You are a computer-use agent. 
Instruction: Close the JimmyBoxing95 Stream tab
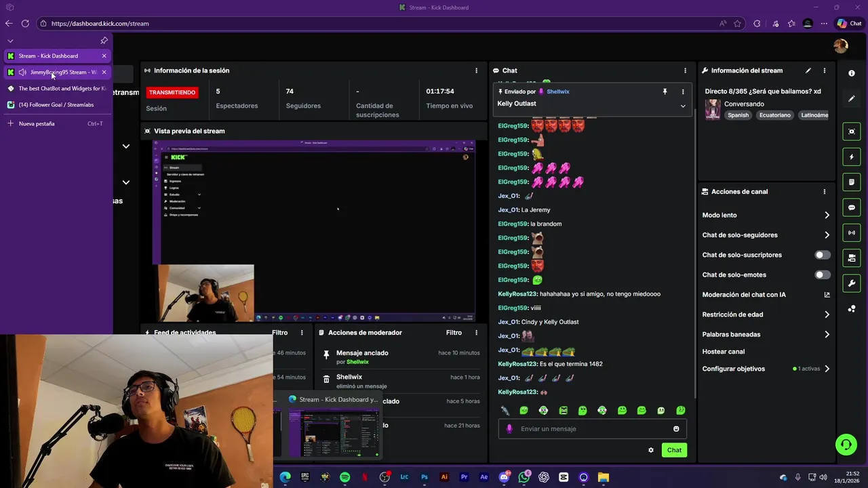(x=104, y=73)
